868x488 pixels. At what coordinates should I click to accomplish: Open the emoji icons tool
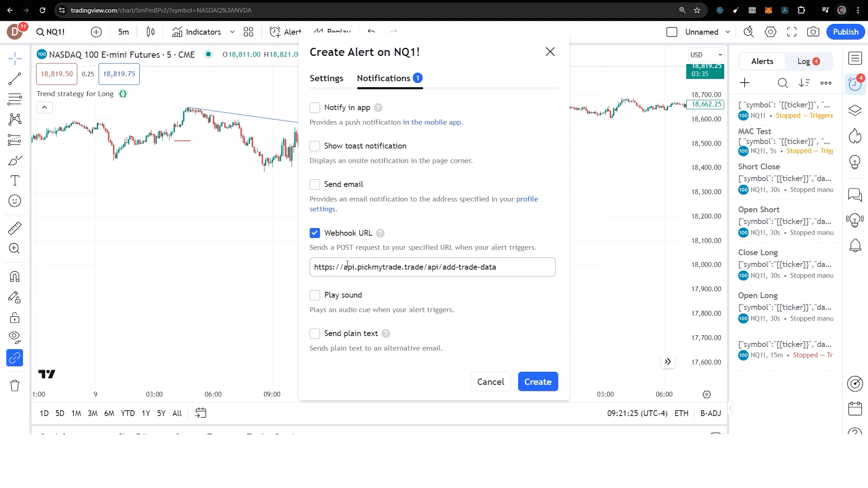[15, 201]
